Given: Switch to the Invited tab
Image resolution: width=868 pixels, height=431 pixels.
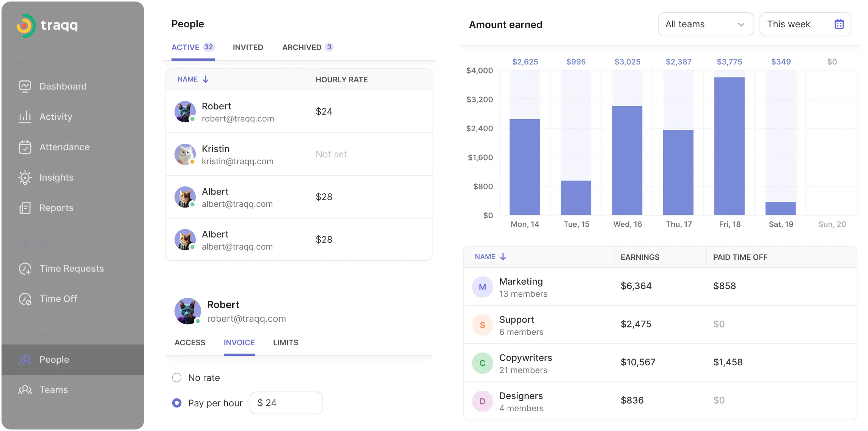Looking at the screenshot, I should pos(248,47).
